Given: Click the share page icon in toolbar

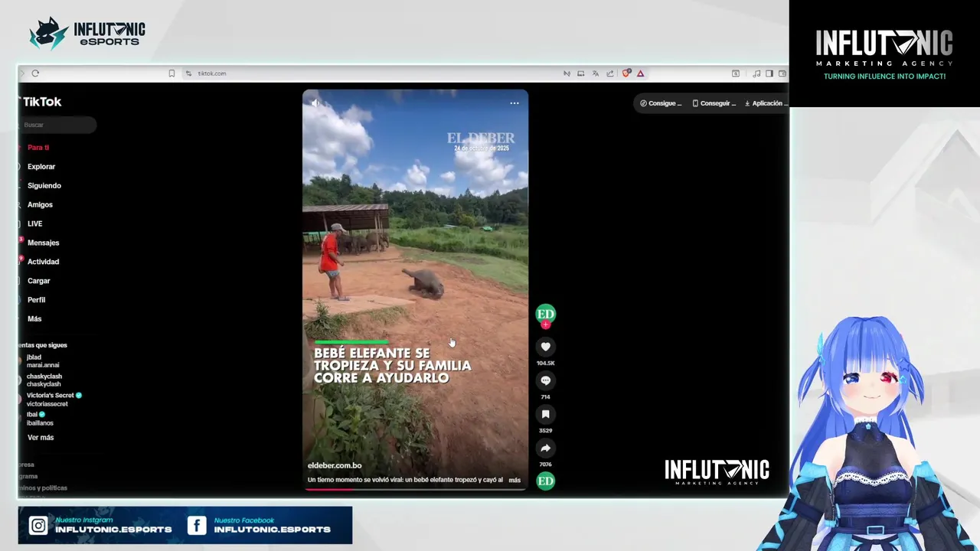Looking at the screenshot, I should click(x=610, y=73).
